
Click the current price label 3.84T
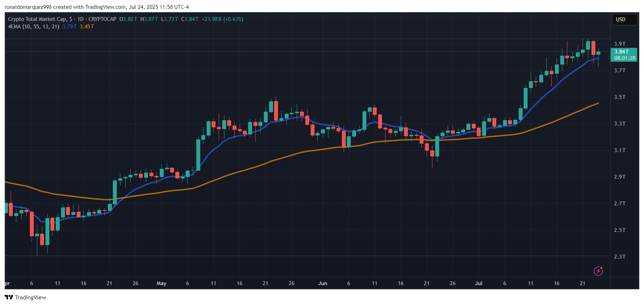621,52
